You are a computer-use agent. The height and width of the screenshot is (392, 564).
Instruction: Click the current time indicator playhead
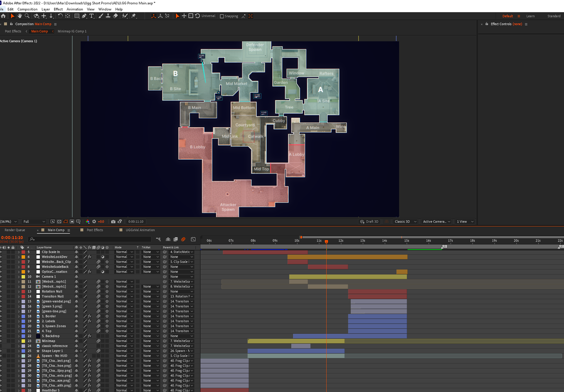pyautogui.click(x=326, y=242)
